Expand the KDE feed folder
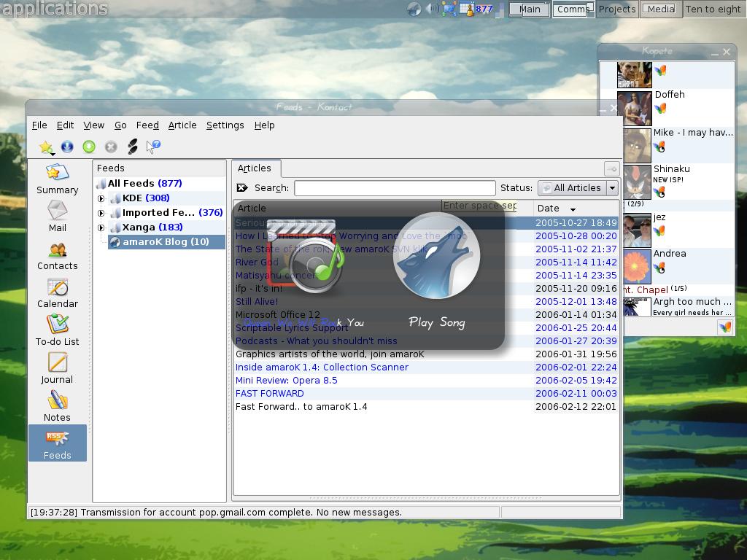Viewport: 747px width, 560px height. [101, 198]
